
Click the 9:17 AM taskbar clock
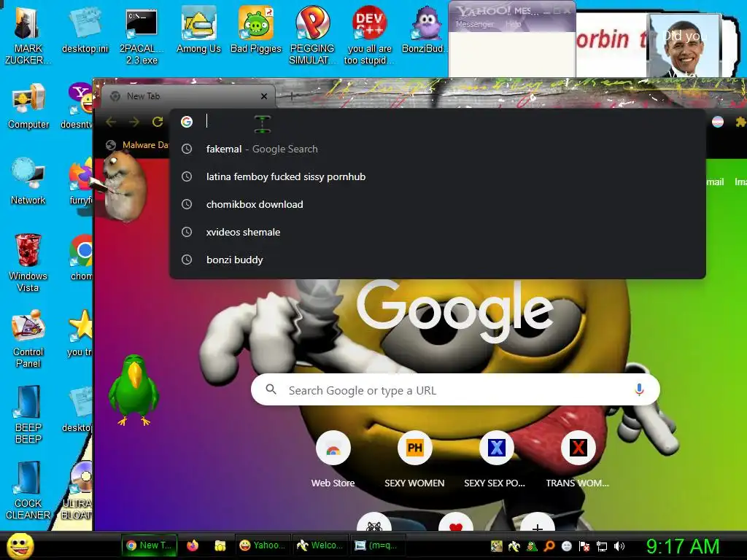682,547
